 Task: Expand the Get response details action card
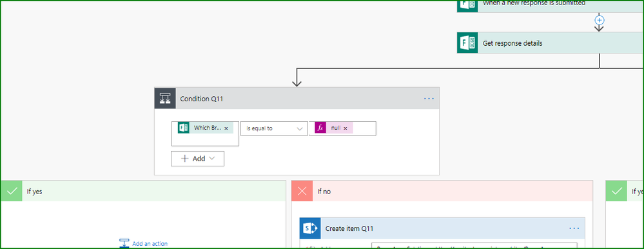click(x=551, y=43)
